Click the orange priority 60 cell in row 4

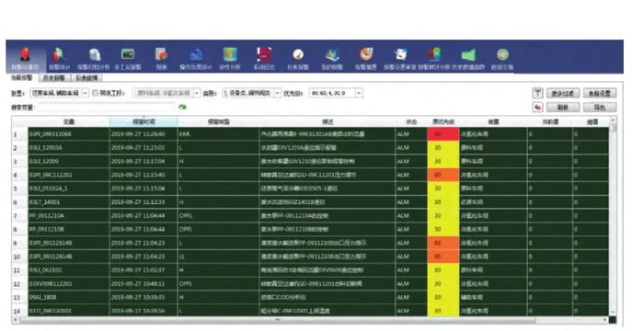click(443, 175)
